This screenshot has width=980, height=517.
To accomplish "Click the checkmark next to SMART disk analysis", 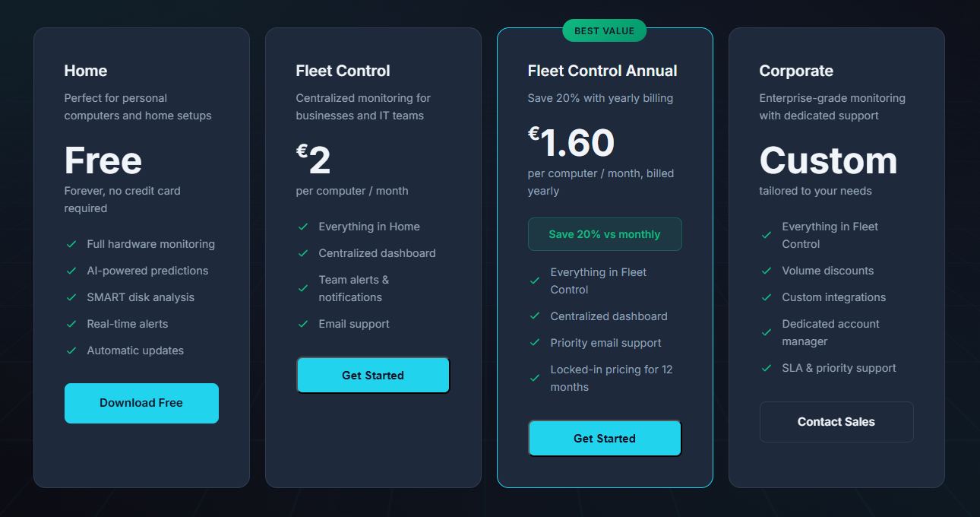I will [71, 297].
